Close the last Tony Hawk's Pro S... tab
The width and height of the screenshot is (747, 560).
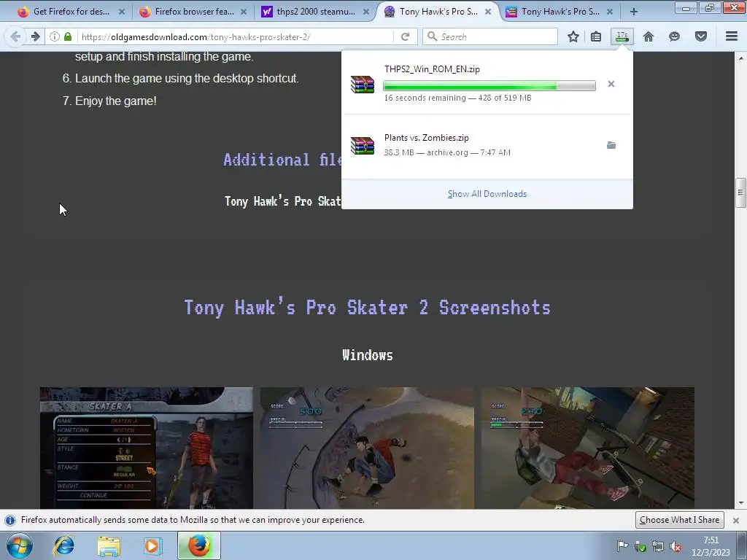pyautogui.click(x=610, y=12)
